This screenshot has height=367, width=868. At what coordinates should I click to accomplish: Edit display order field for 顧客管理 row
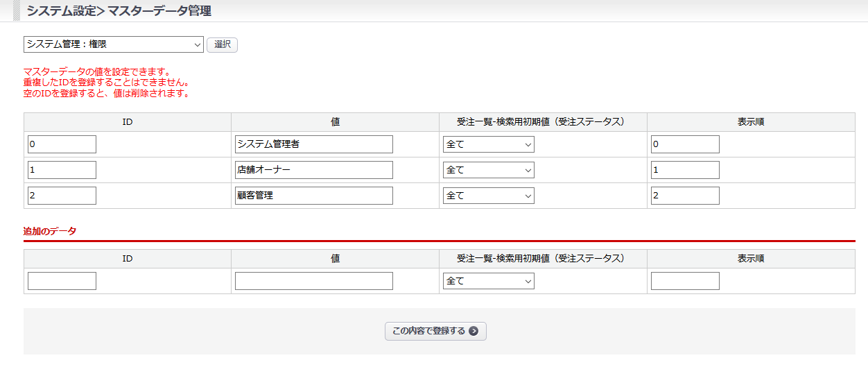(685, 196)
